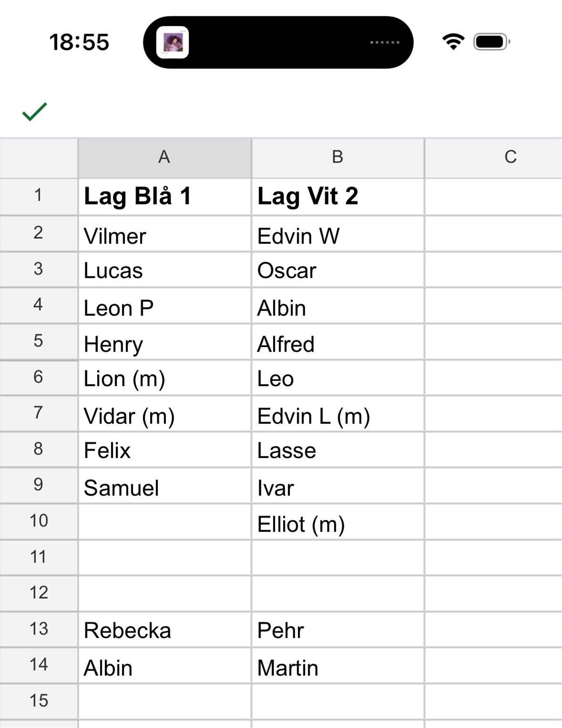Tap the green checkmark to confirm edit
Viewport: 562px width, 728px height.
[x=34, y=111]
